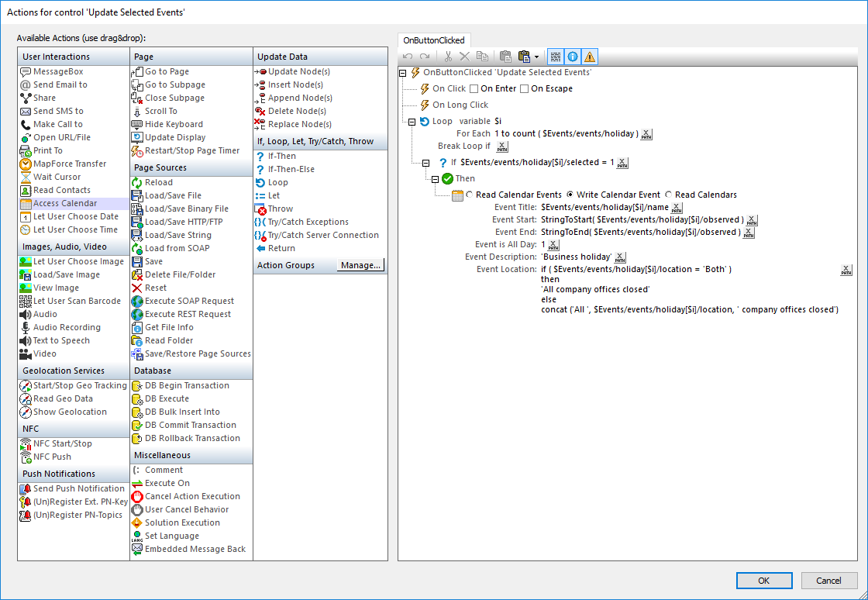
Task: Cut the selected action with the scissors icon
Action: [x=448, y=57]
